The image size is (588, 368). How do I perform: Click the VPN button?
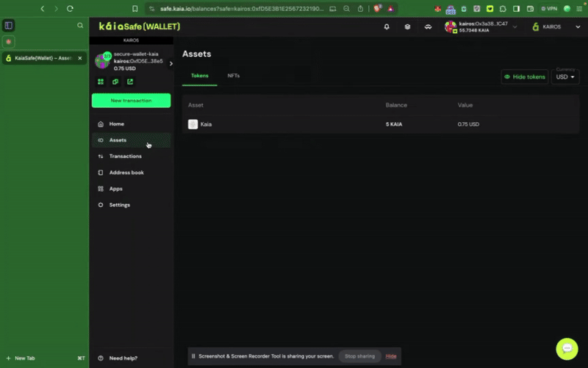pyautogui.click(x=549, y=8)
